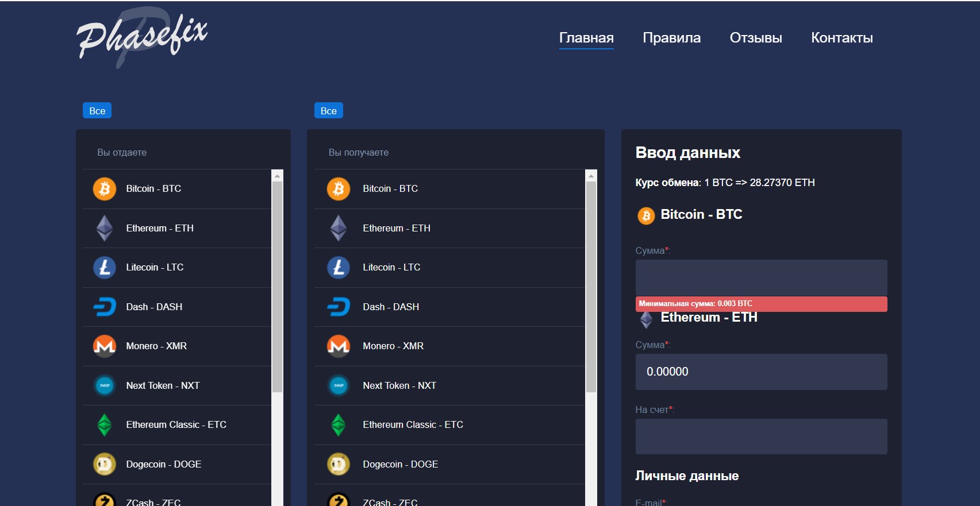Click the Phasefix logo
The height and width of the screenshot is (506, 980).
pyautogui.click(x=142, y=37)
